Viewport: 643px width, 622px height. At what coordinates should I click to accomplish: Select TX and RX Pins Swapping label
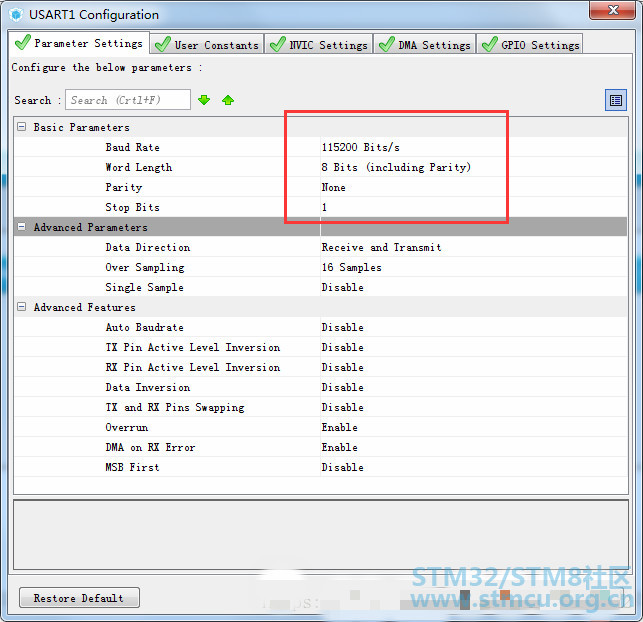pos(175,408)
